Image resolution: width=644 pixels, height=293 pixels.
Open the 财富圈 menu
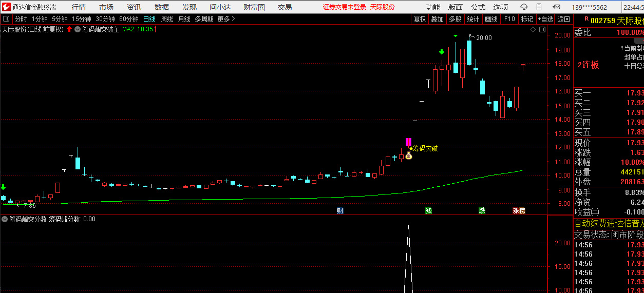click(254, 7)
